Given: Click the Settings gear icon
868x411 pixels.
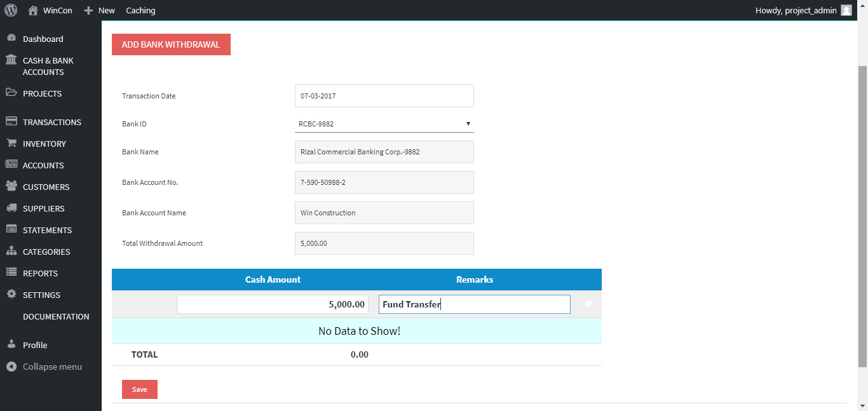Looking at the screenshot, I should click(x=11, y=294).
